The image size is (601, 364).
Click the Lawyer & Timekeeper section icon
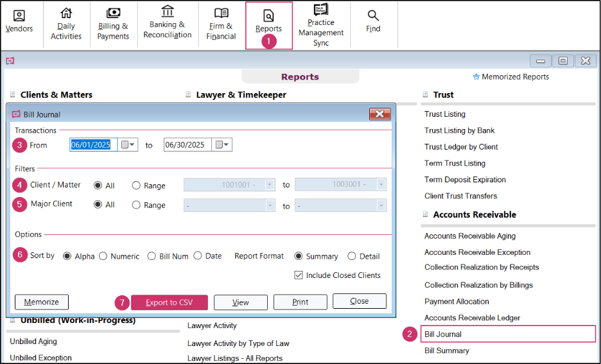[187, 94]
